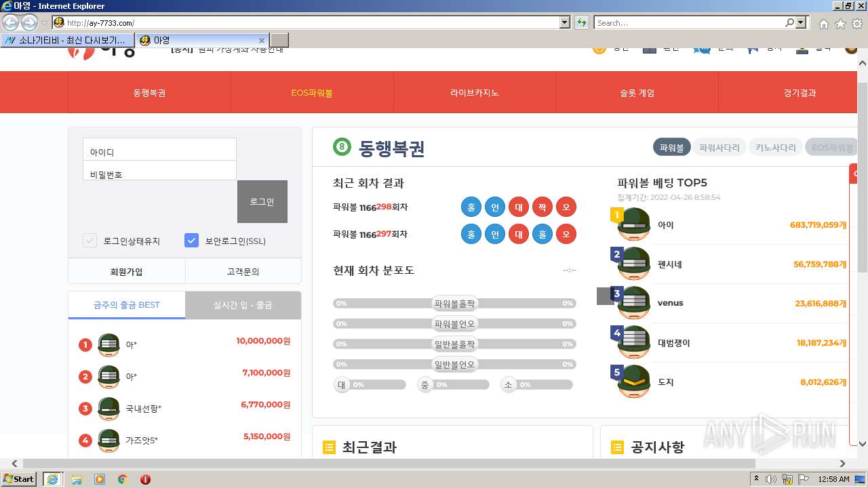Open the browser Home icon
The height and width of the screenshot is (488, 868).
[823, 24]
